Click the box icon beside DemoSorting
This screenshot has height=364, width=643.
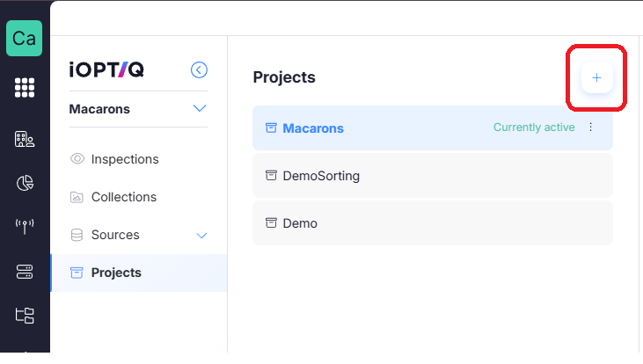[271, 176]
